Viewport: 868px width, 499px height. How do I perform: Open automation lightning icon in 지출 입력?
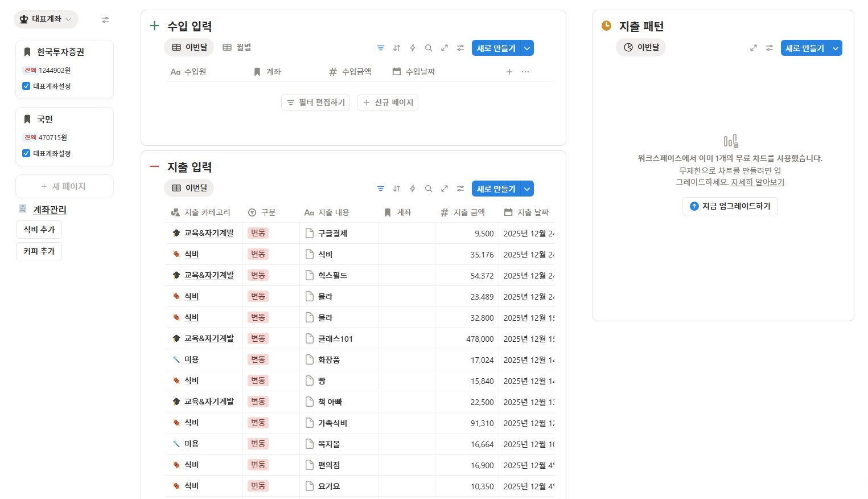coord(413,189)
